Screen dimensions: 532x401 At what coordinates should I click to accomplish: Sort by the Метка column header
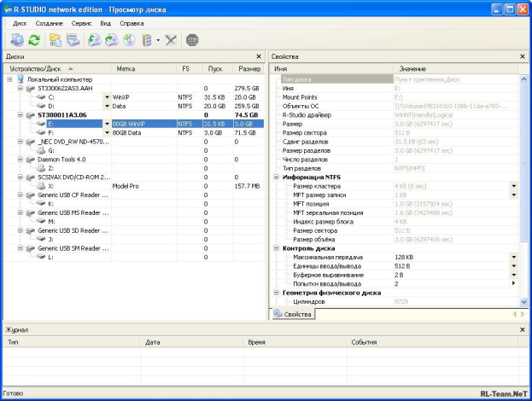point(144,69)
